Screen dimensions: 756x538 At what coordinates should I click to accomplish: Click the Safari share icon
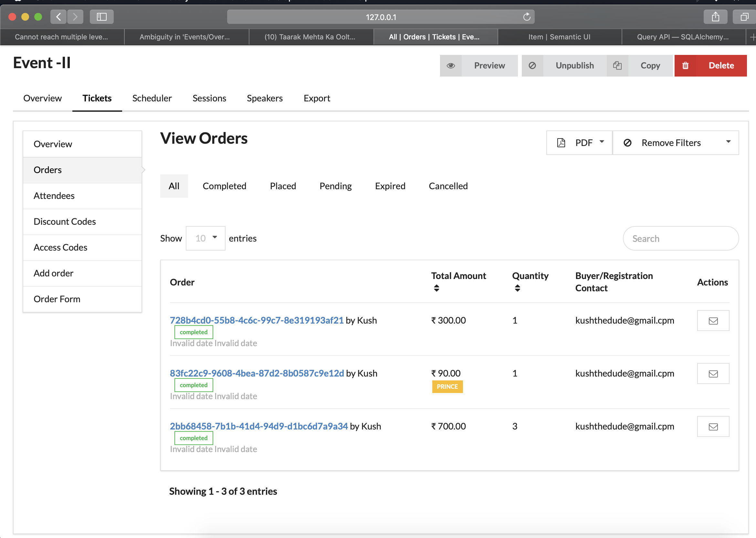coord(715,17)
